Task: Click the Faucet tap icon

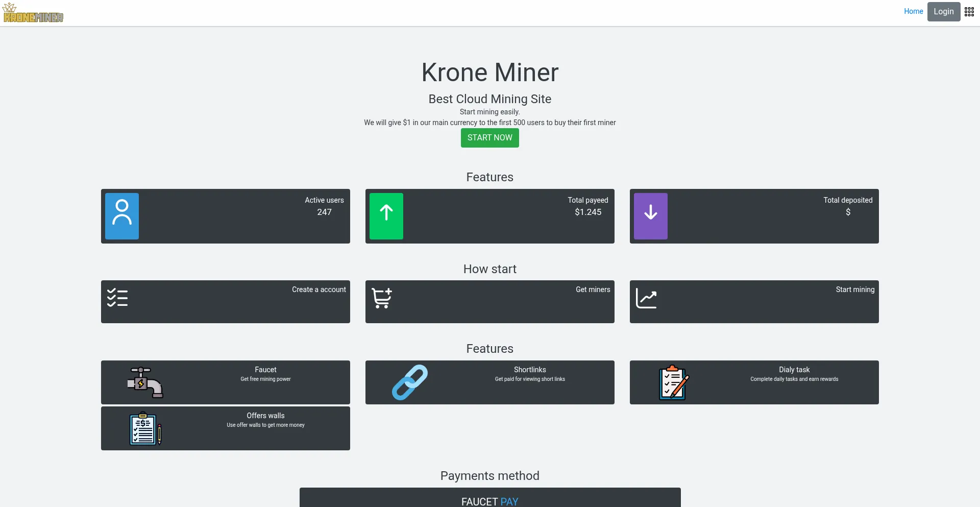Action: (x=145, y=382)
